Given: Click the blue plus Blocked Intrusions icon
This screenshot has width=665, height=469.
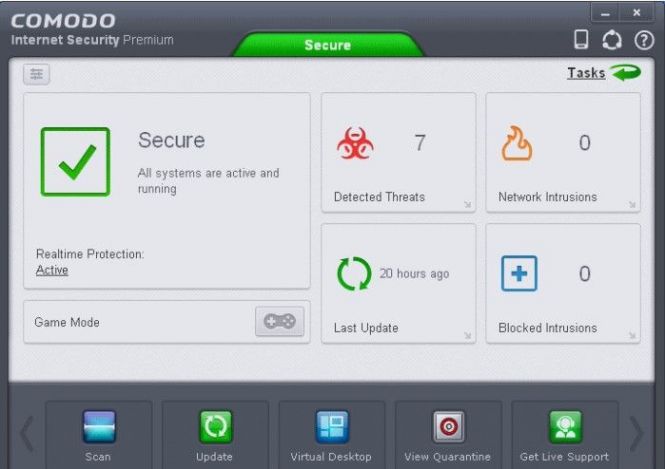Looking at the screenshot, I should point(519,274).
